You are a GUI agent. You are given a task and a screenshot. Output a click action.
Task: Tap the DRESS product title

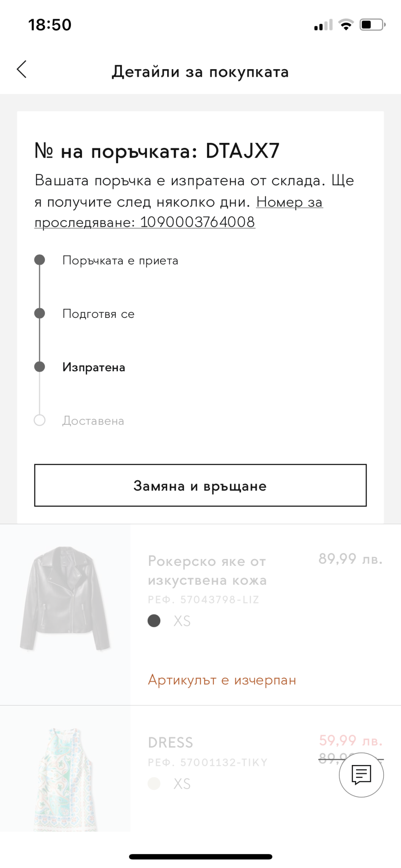tap(170, 743)
